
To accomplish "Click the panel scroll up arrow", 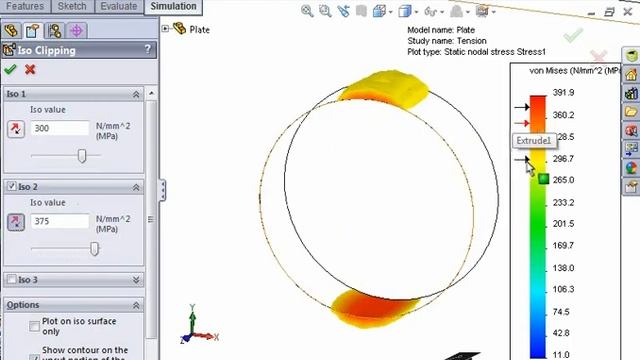I will (x=151, y=93).
